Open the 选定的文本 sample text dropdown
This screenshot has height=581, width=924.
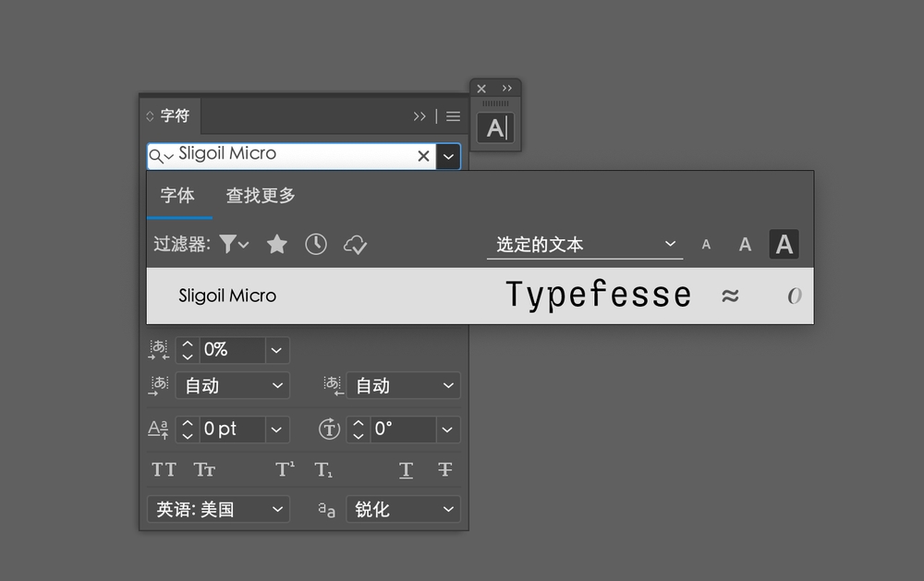click(x=585, y=245)
